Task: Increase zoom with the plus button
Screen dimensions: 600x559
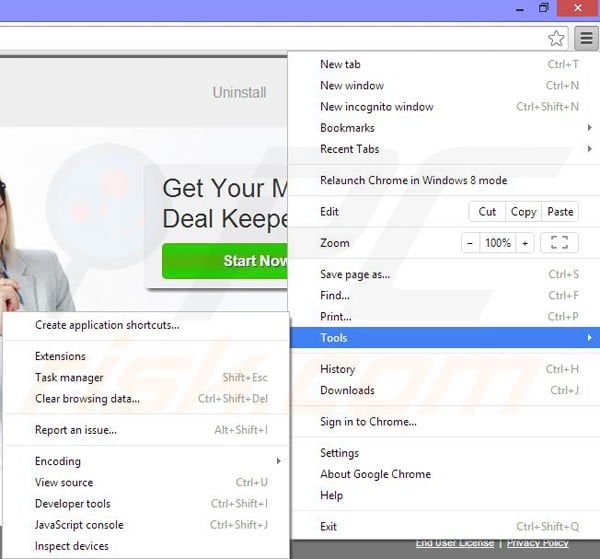Action: coord(525,243)
